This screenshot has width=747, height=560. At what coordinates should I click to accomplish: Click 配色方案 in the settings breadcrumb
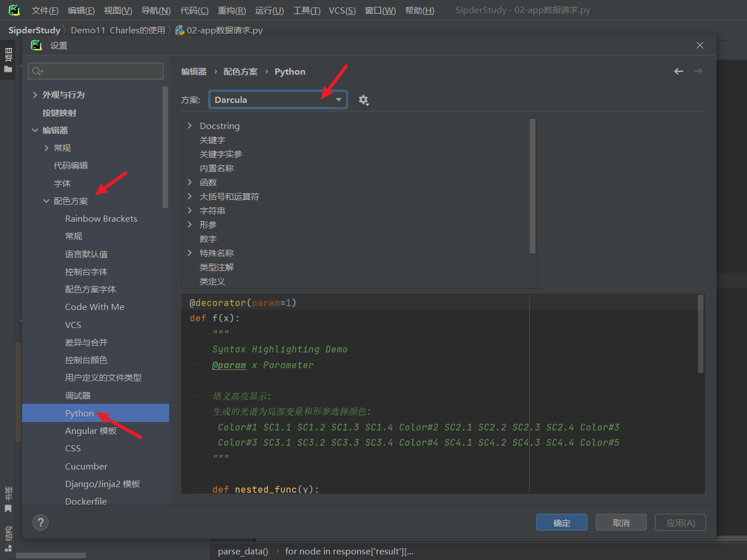pyautogui.click(x=241, y=72)
